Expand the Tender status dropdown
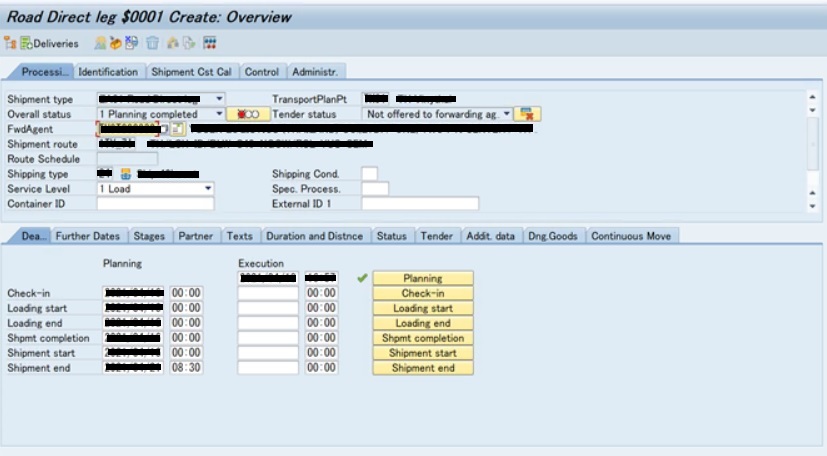Screen dimensions: 827x456 click(x=507, y=115)
